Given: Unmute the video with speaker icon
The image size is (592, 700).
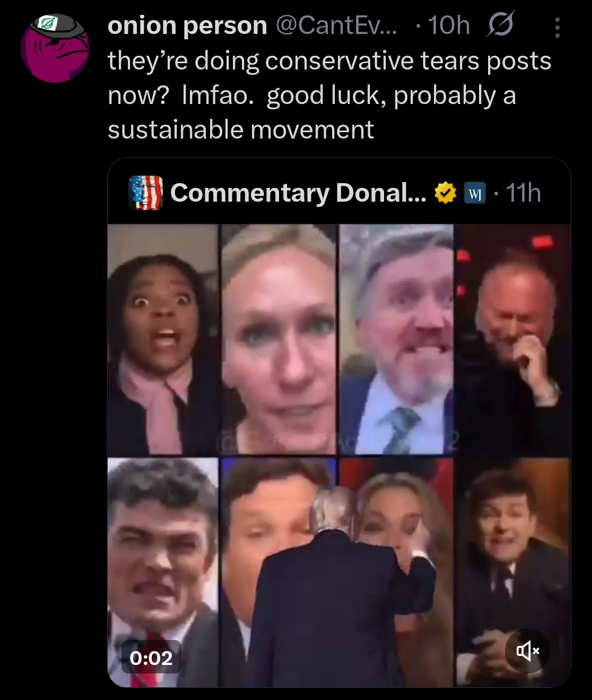Looking at the screenshot, I should tap(527, 651).
